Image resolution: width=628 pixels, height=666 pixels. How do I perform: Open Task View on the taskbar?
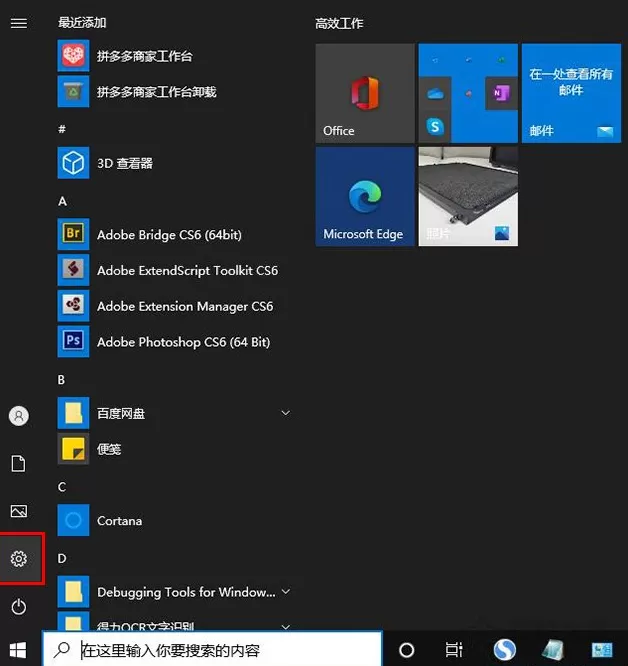[x=454, y=649]
